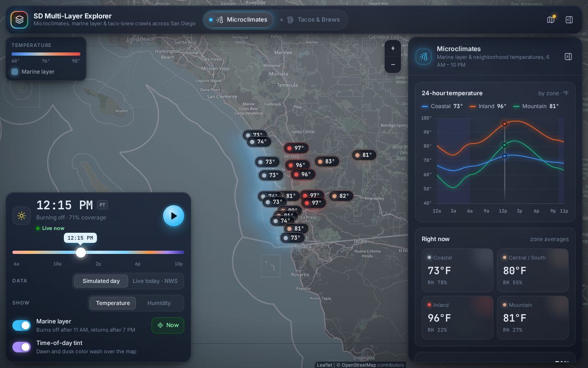Toggle the Marine layer legend checkbox
Viewport: 588px width, 368px height.
15,72
